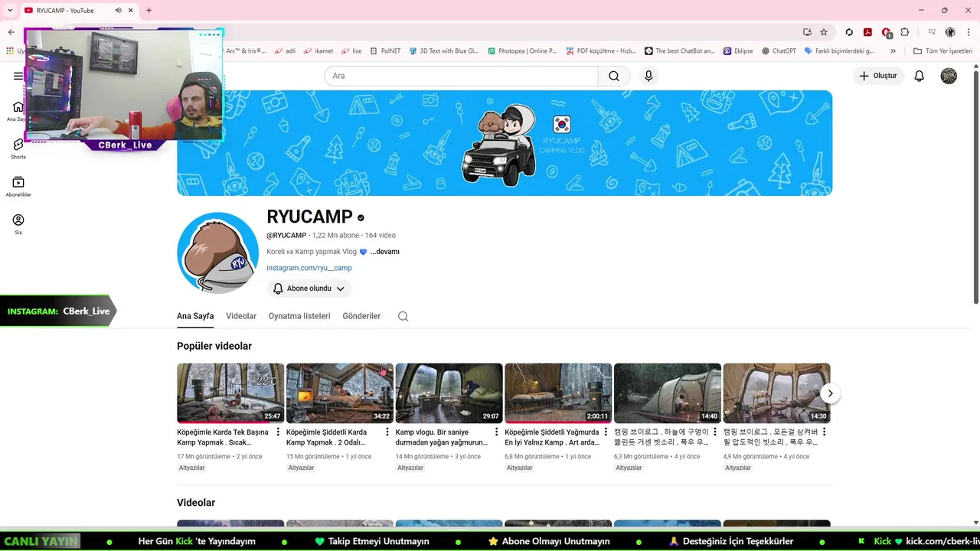980x551 pixels.
Task: Open the 'The best ChatBot an...' bookmark
Action: click(x=679, y=51)
